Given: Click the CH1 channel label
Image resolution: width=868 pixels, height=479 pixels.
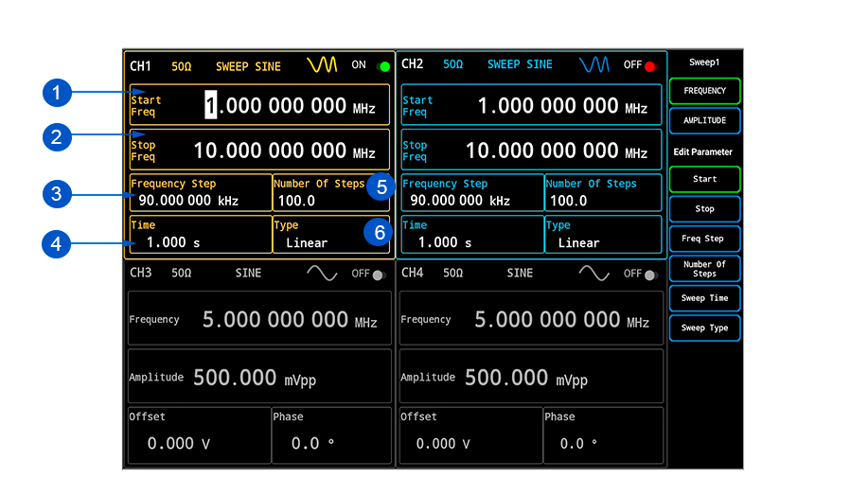Looking at the screenshot, I should (141, 66).
